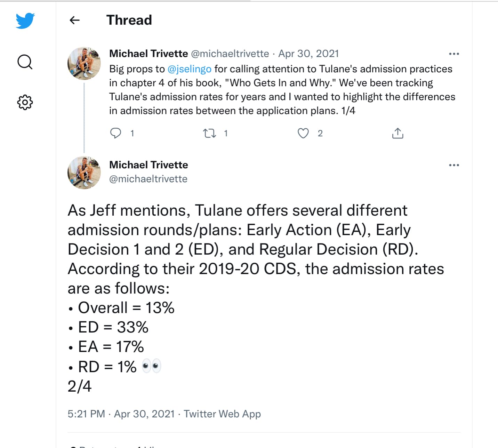Retweet the first tweet about Tulane

coord(209,133)
